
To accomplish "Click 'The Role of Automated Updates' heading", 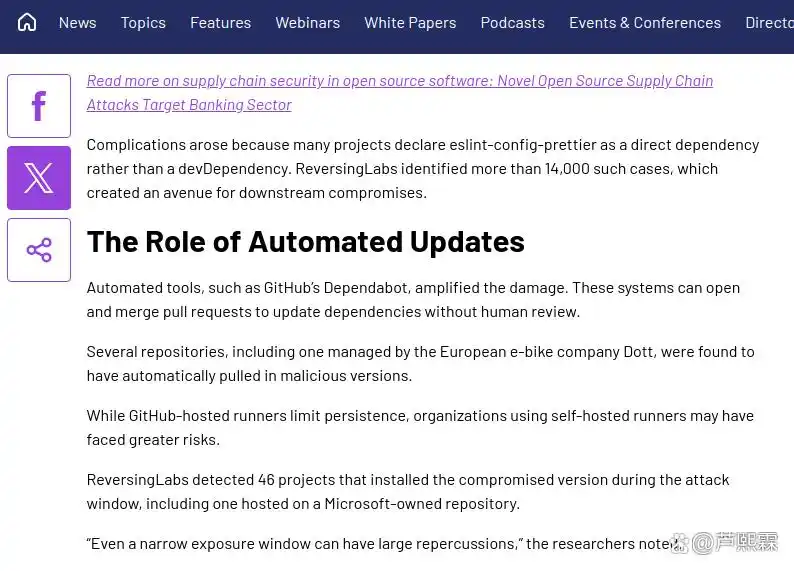I will [x=306, y=241].
